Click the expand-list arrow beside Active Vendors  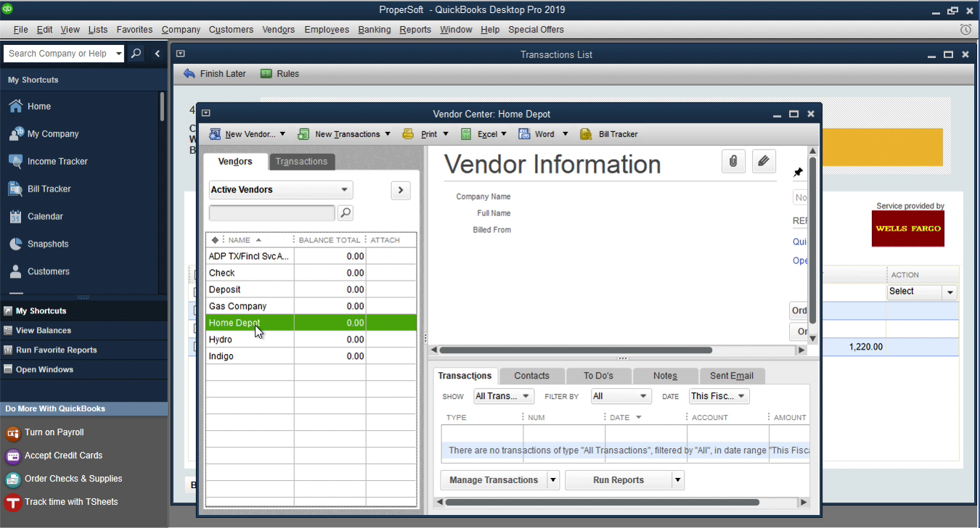coord(401,190)
